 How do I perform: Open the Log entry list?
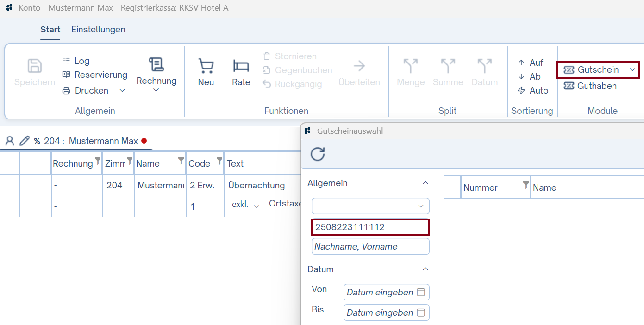click(x=76, y=61)
